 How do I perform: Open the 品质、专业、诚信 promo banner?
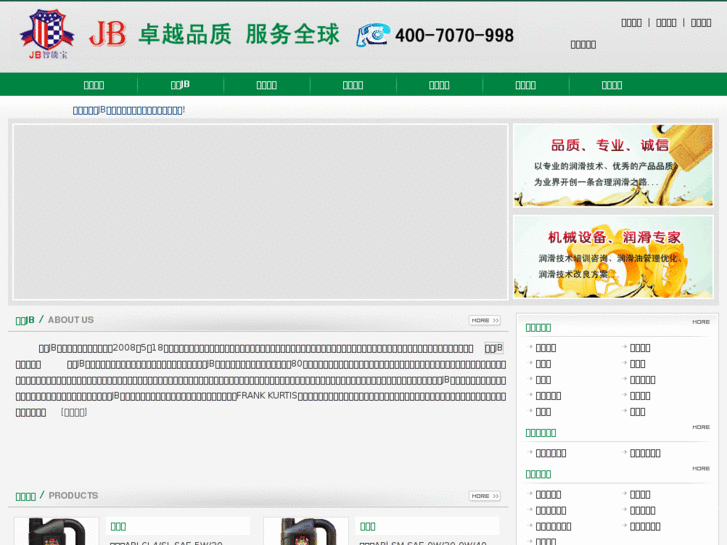pos(613,166)
